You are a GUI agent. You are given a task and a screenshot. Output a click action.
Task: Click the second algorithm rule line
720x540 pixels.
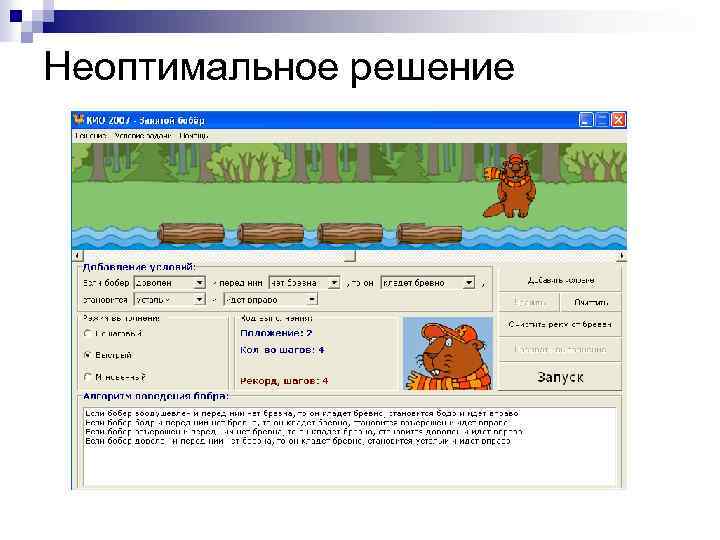click(x=297, y=422)
